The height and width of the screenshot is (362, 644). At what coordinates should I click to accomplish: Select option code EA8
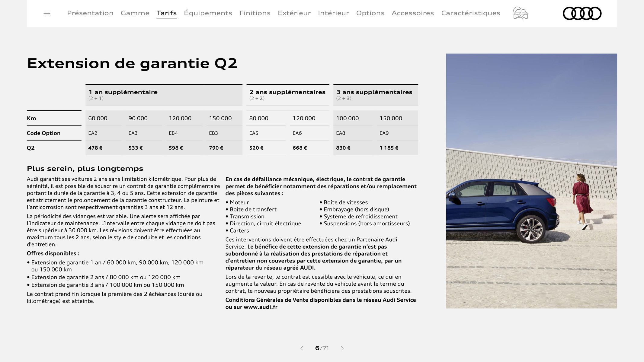341,133
